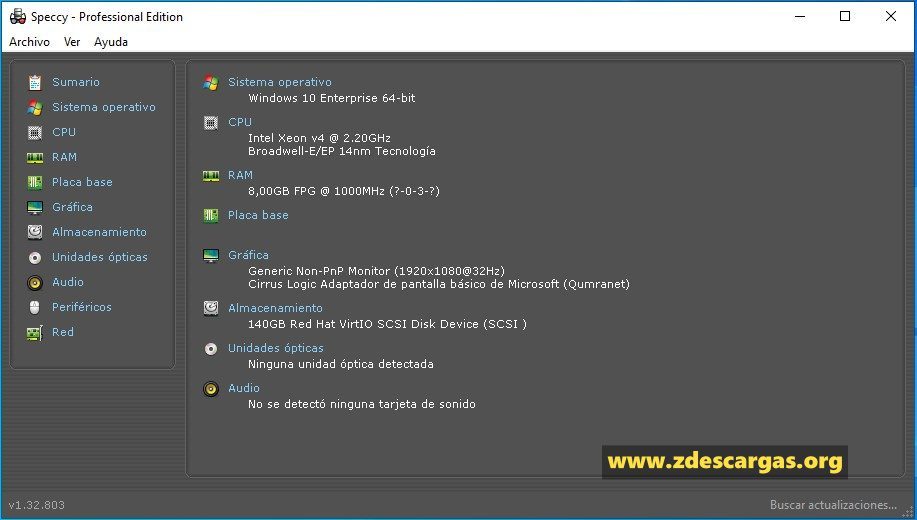
Task: Click 'Intel Xeon v4 @ 2.20GHz' text
Action: pos(319,138)
